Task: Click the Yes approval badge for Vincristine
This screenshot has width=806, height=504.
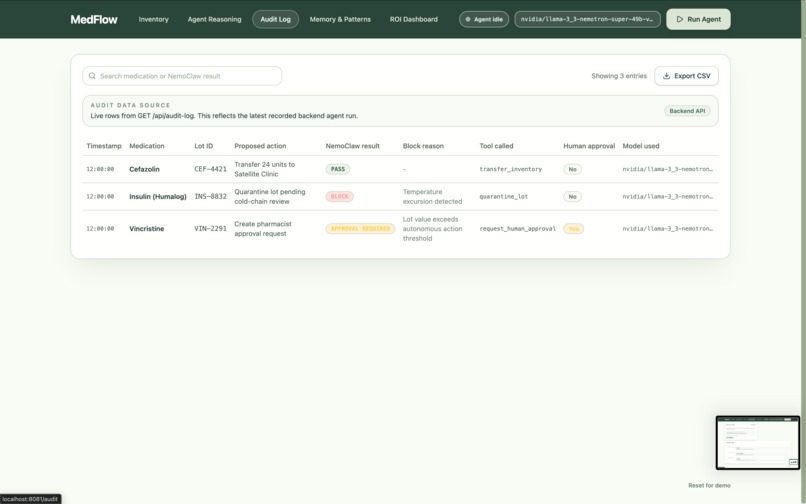Action: pos(574,229)
